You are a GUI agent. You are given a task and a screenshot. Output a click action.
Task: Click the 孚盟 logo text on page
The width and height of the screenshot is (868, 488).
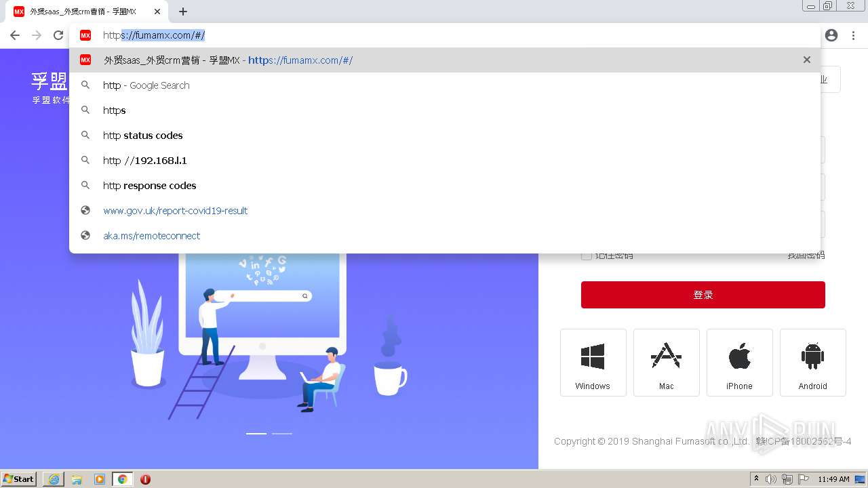pyautogui.click(x=50, y=82)
